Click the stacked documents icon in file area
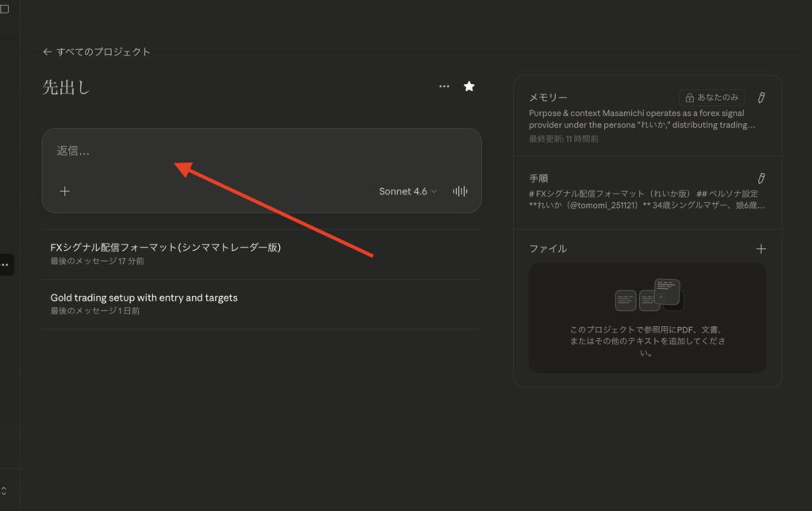 point(648,296)
